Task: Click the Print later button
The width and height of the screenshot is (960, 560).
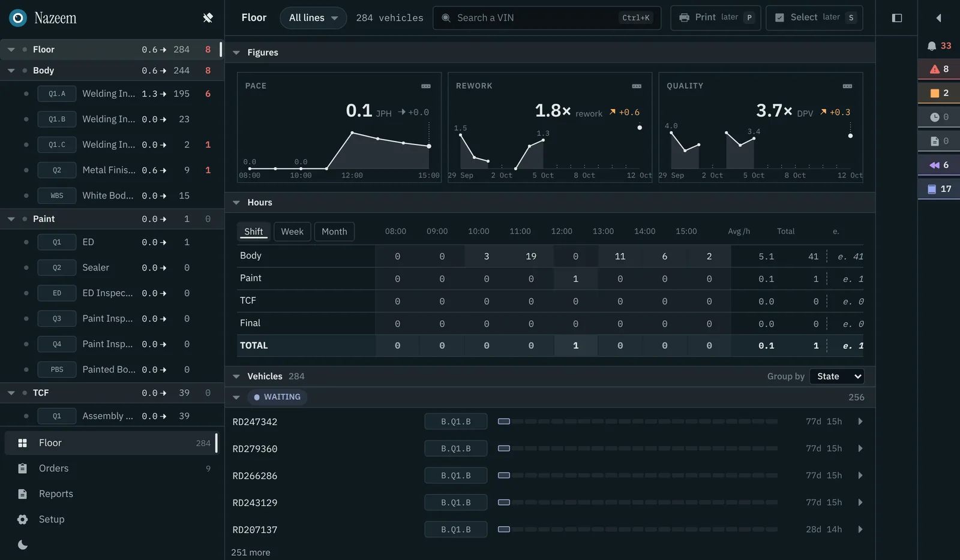Action: (716, 17)
